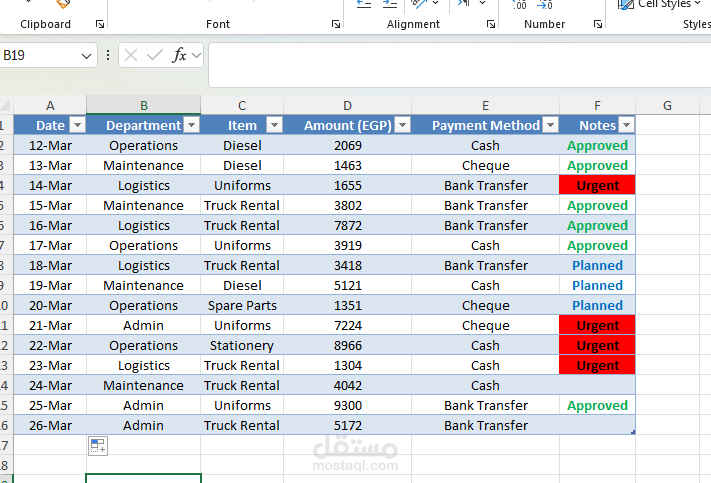The image size is (711, 483).
Task: Click inside the formula bar input
Action: pyautogui.click(x=460, y=65)
